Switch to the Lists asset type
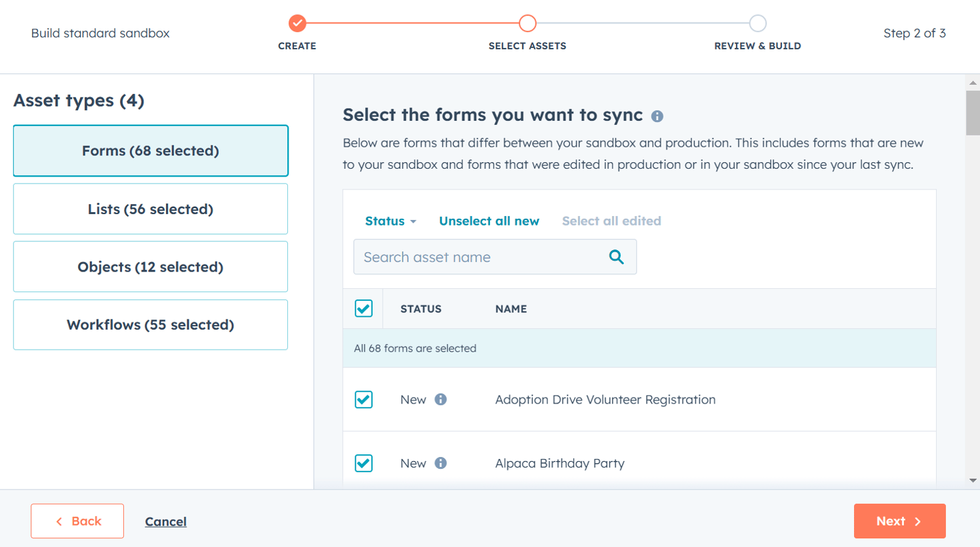 pos(150,208)
